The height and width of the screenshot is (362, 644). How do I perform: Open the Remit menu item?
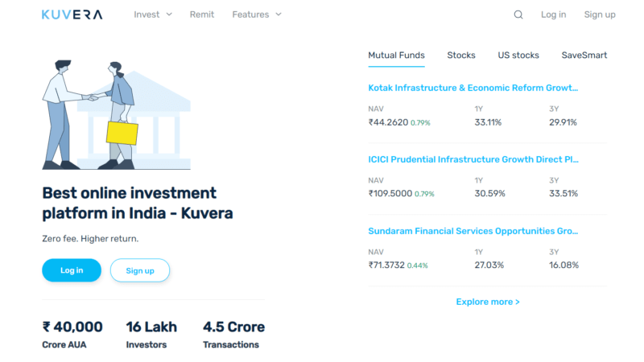pos(202,14)
